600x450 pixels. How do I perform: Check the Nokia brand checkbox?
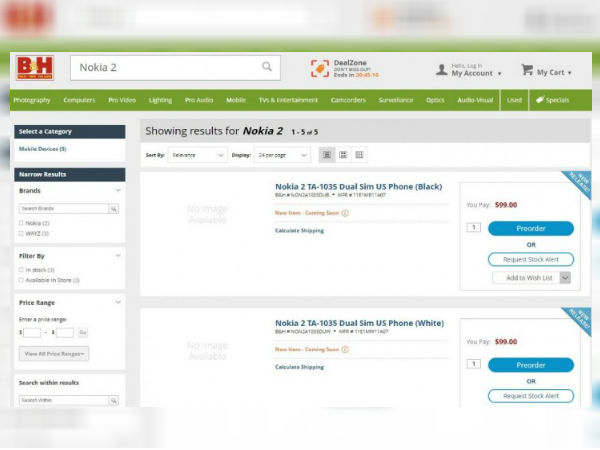[21, 223]
